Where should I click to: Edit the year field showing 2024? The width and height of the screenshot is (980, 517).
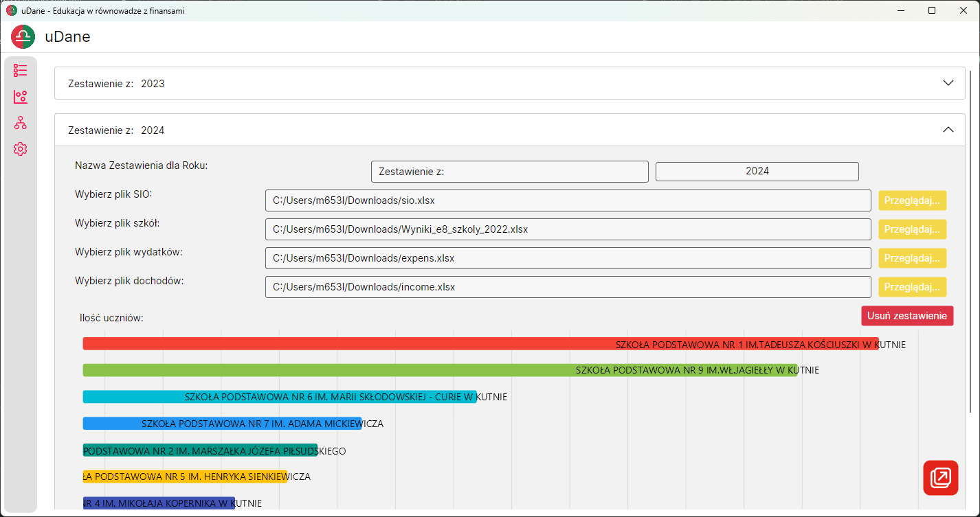click(x=757, y=172)
